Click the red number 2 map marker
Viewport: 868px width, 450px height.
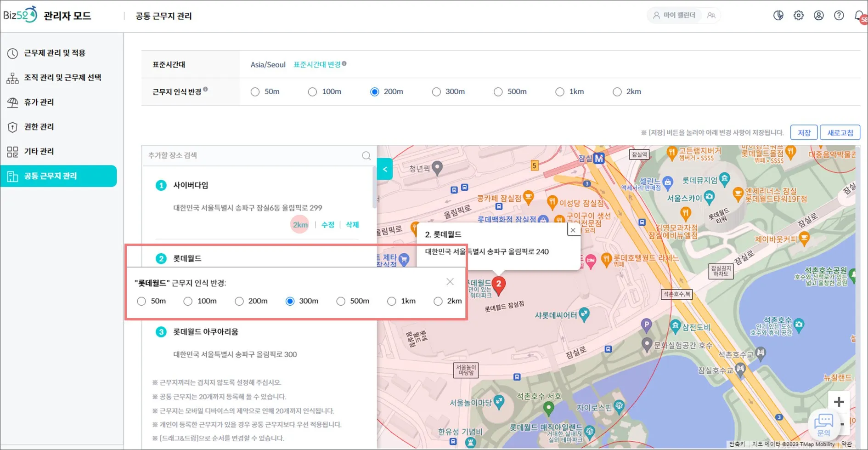click(x=499, y=285)
